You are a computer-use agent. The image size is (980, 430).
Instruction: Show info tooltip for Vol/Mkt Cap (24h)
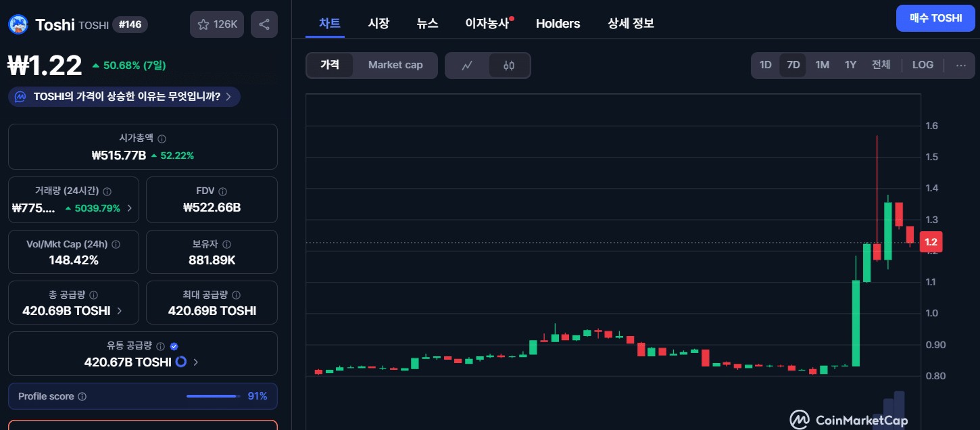[x=116, y=244]
